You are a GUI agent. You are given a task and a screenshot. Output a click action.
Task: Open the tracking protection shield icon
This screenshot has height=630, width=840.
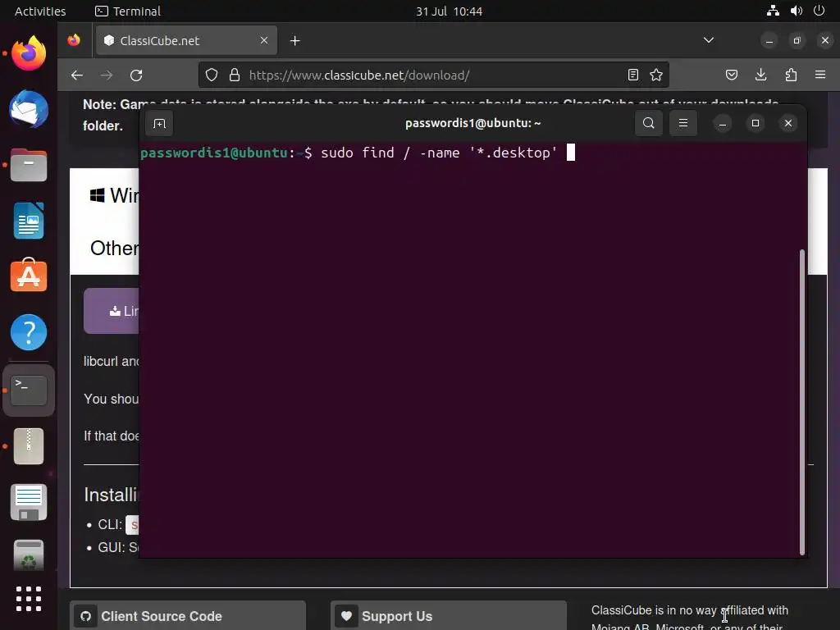[x=212, y=75]
